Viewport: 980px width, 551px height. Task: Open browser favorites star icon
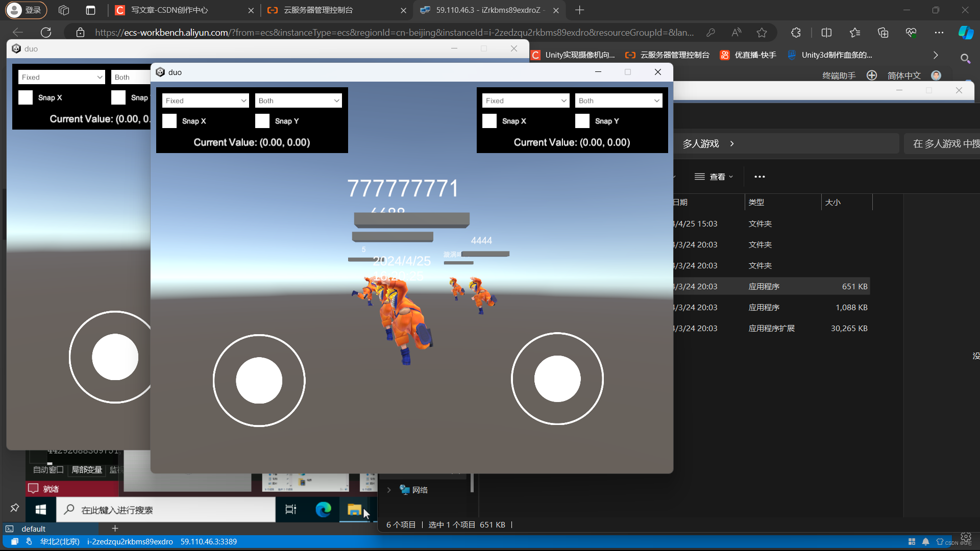click(x=762, y=33)
